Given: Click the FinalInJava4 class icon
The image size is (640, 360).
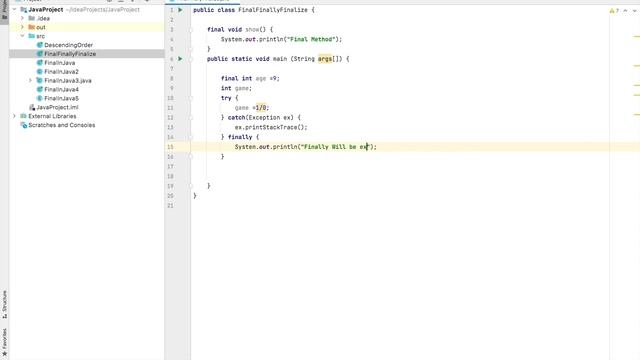Looking at the screenshot, I should tap(40, 89).
